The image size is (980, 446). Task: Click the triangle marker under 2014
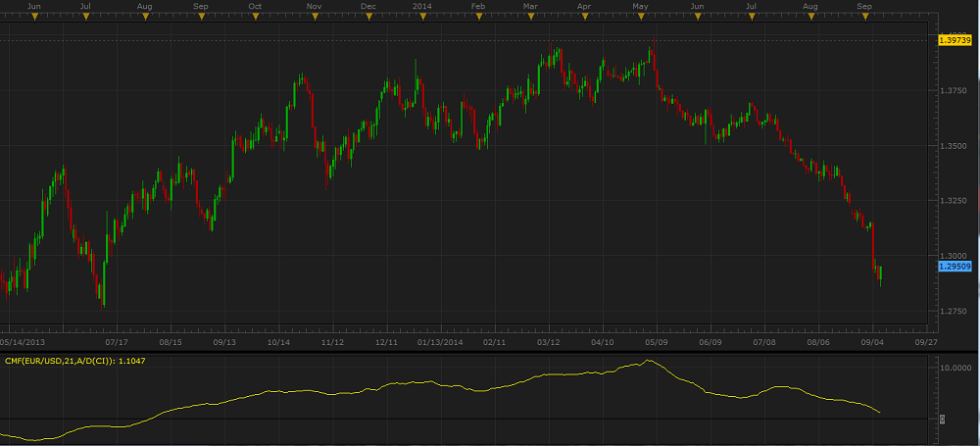[422, 17]
